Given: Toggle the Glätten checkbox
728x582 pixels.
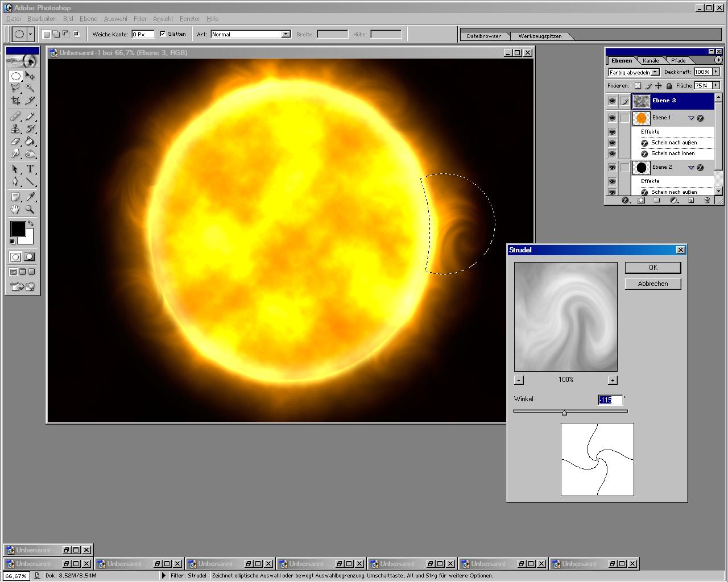Looking at the screenshot, I should pos(163,34).
